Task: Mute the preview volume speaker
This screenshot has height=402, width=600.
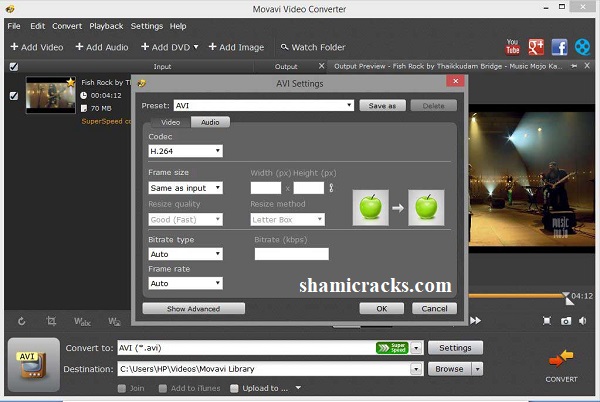Action: pos(583,321)
